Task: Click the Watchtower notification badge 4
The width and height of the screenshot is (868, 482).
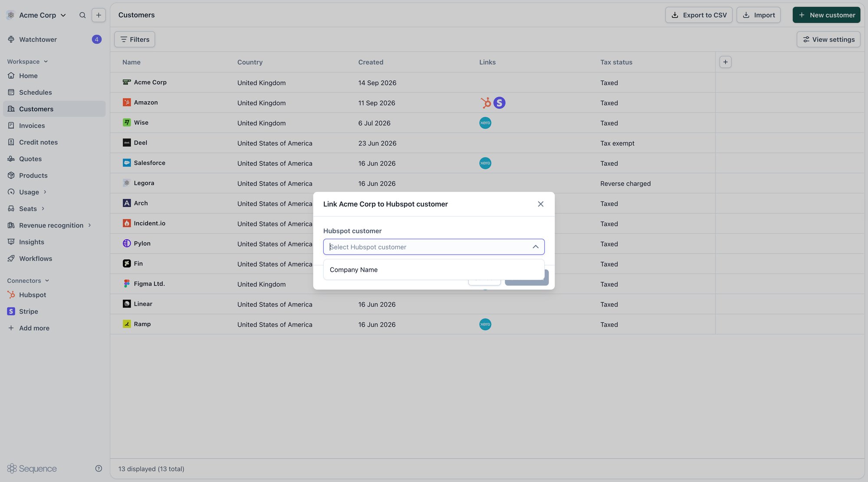Action: (x=97, y=40)
